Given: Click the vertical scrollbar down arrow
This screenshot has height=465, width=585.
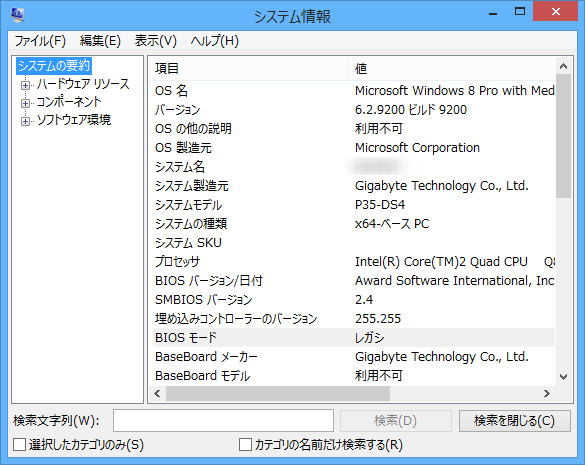Looking at the screenshot, I should pyautogui.click(x=563, y=377).
